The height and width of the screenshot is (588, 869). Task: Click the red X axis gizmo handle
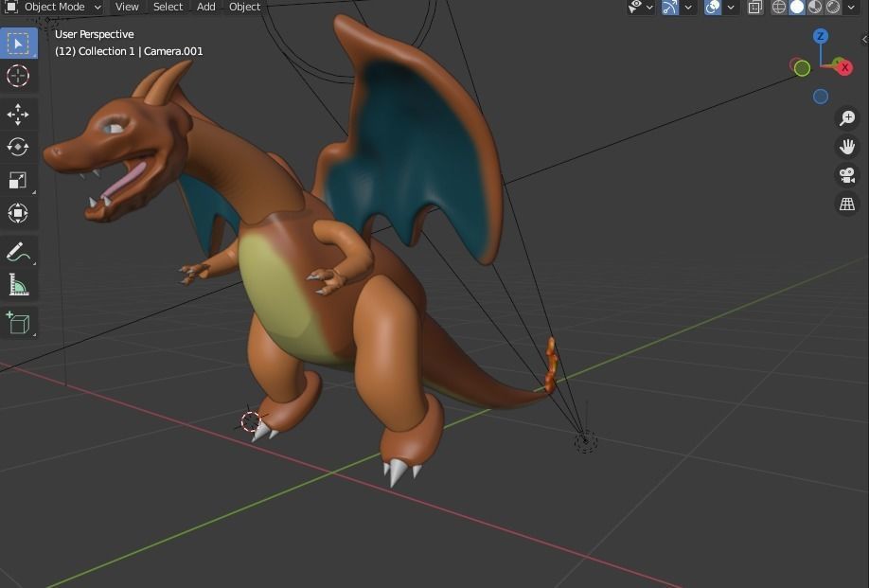point(844,67)
